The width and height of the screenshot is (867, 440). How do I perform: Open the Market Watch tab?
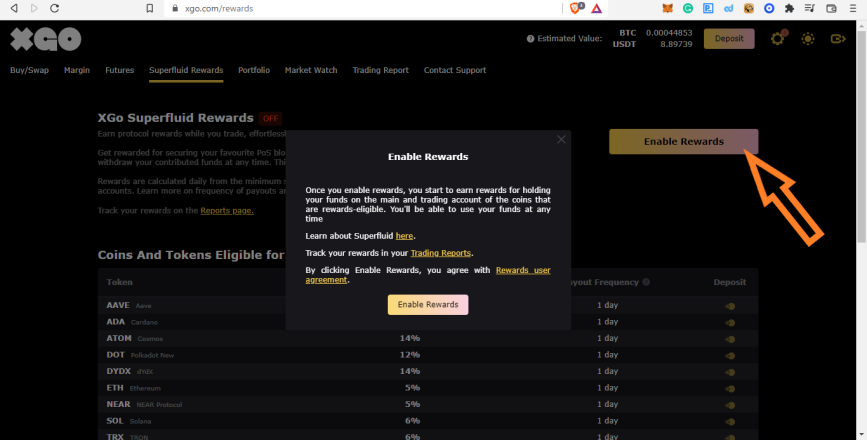pyautogui.click(x=311, y=70)
